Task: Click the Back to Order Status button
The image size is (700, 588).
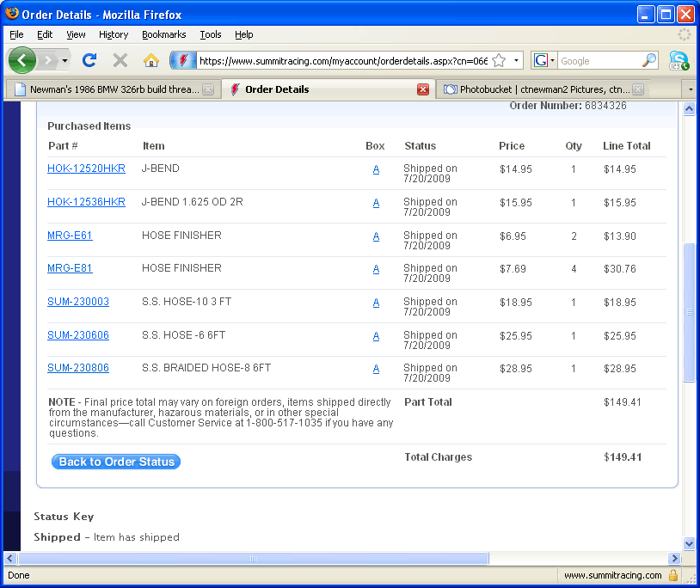Action: [x=116, y=462]
